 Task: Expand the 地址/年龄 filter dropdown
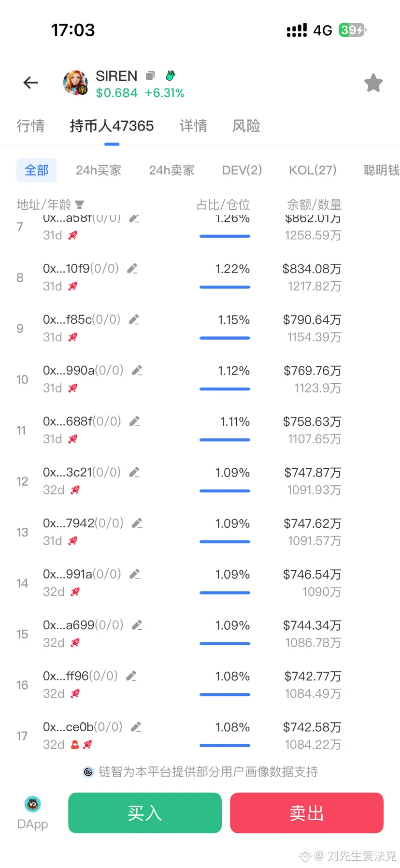[80, 204]
